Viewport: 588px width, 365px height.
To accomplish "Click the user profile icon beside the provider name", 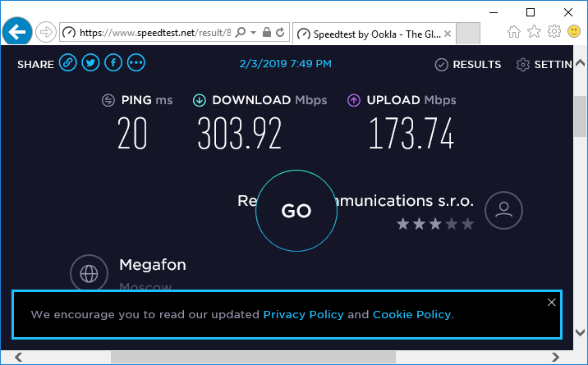I will (x=503, y=211).
